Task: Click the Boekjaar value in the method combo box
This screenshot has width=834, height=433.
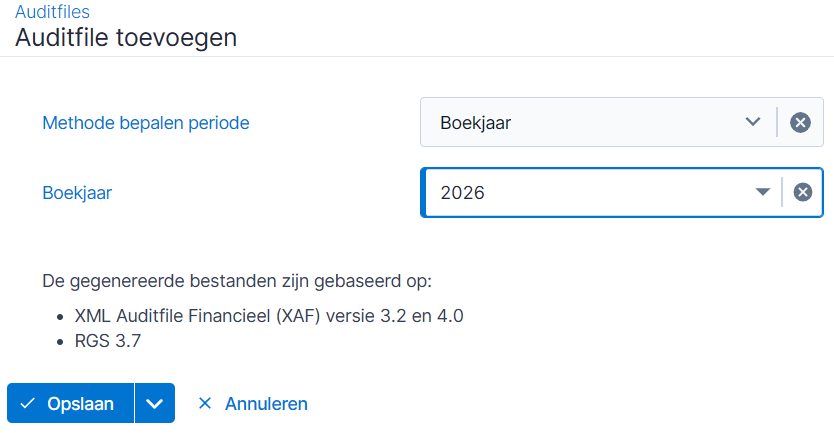Action: (476, 123)
